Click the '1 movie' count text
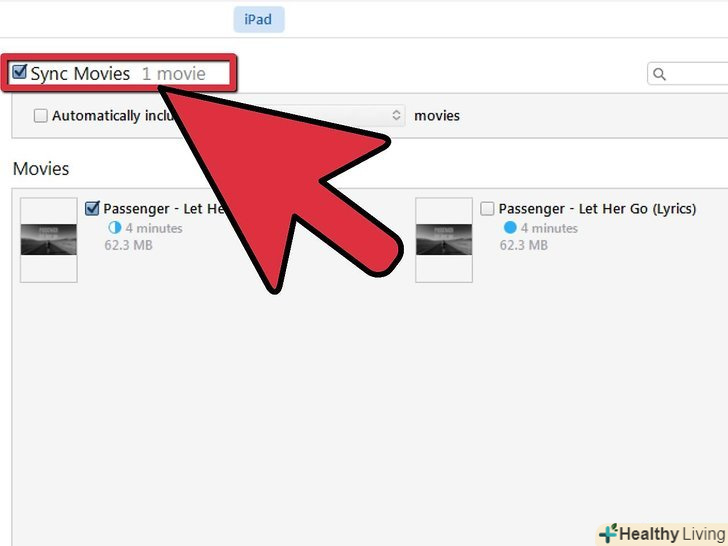This screenshot has height=546, width=728. [x=174, y=74]
